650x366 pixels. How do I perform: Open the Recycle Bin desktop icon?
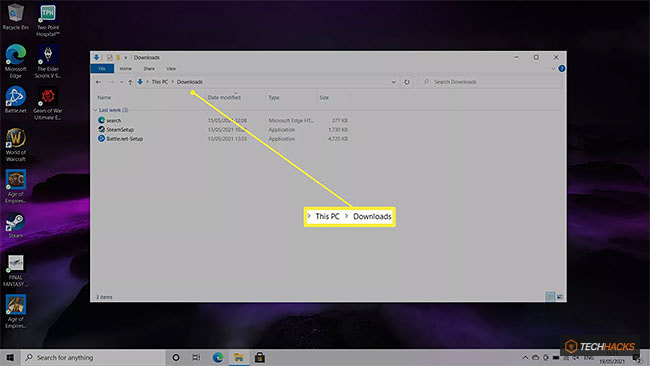(15, 17)
